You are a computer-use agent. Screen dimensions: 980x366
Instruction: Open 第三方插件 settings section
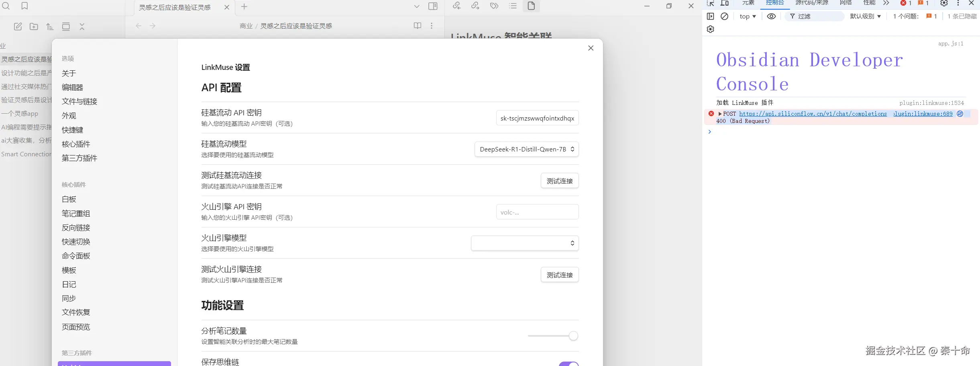tap(79, 158)
